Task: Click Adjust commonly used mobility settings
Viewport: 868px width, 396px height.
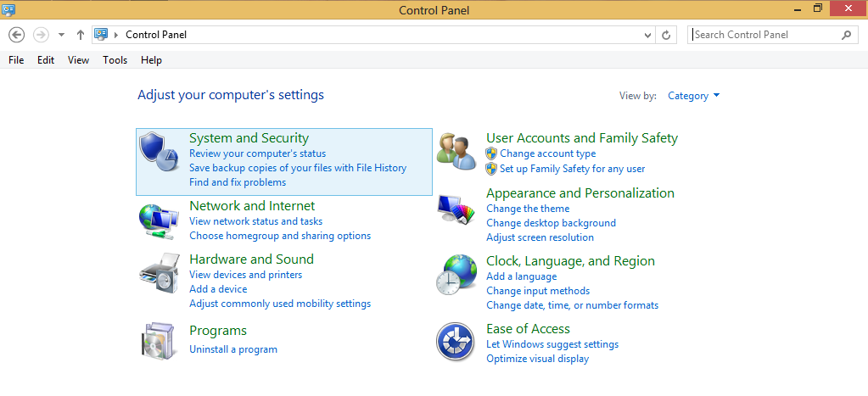Action: (x=280, y=303)
